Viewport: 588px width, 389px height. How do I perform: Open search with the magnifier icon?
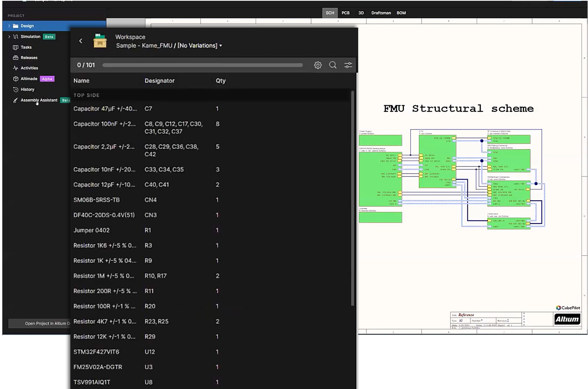(x=333, y=65)
